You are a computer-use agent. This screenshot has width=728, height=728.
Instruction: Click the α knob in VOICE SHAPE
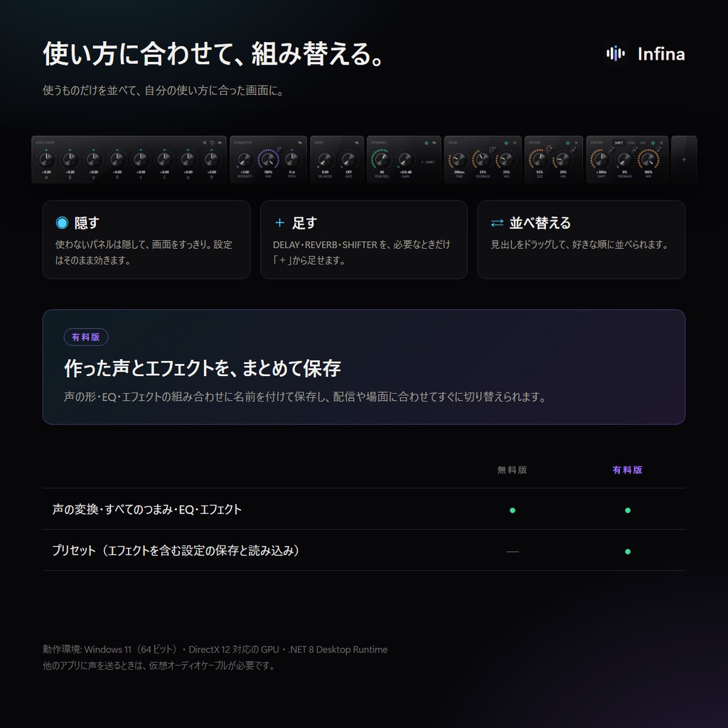[46, 159]
